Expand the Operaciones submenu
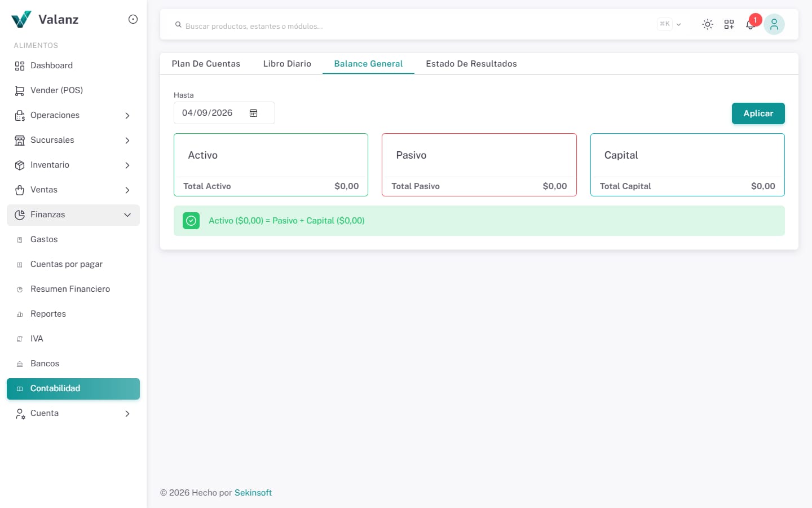812x508 pixels. [73, 115]
